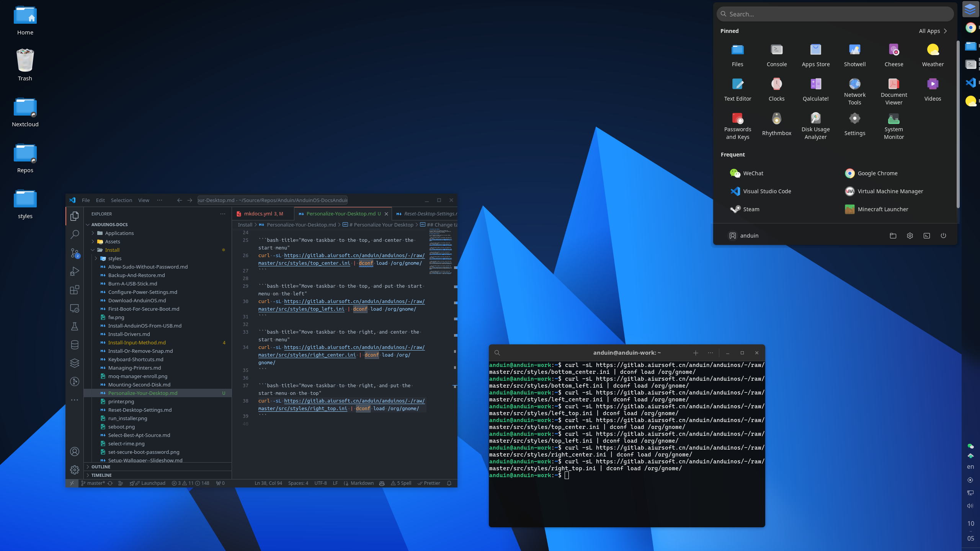The width and height of the screenshot is (980, 551).
Task: Open the View menu in VS Code
Action: coord(144,200)
